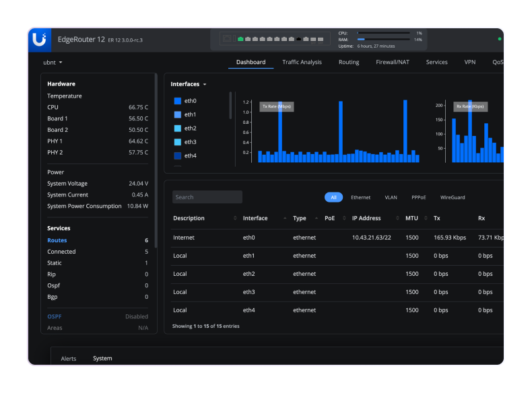Switch to the Alerts tab
The image size is (532, 393).
click(69, 359)
